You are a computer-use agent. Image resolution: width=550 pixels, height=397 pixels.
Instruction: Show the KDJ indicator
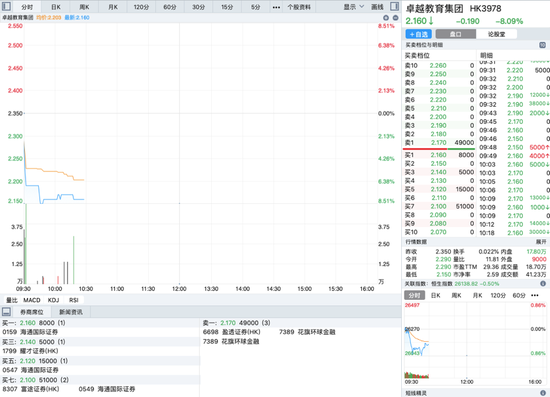click(53, 300)
